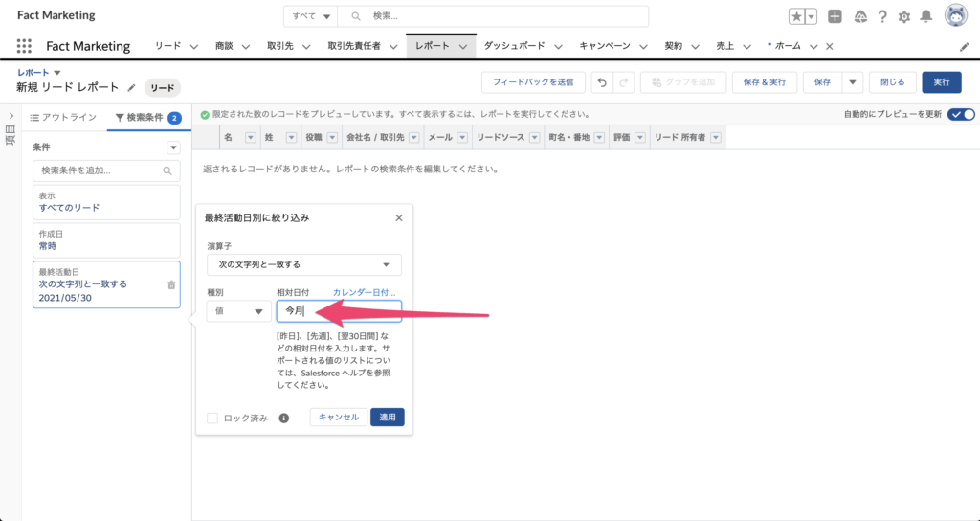Open the 商談 navigation tab

224,46
